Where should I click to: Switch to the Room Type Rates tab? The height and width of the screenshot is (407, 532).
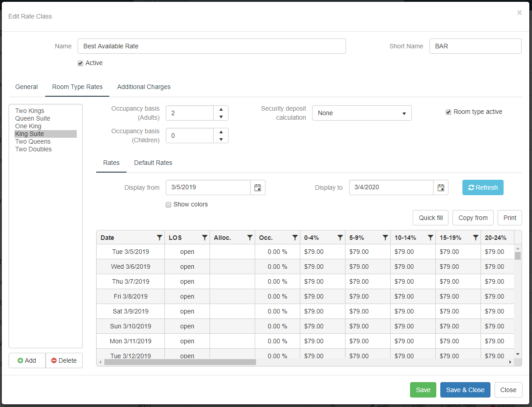(77, 87)
